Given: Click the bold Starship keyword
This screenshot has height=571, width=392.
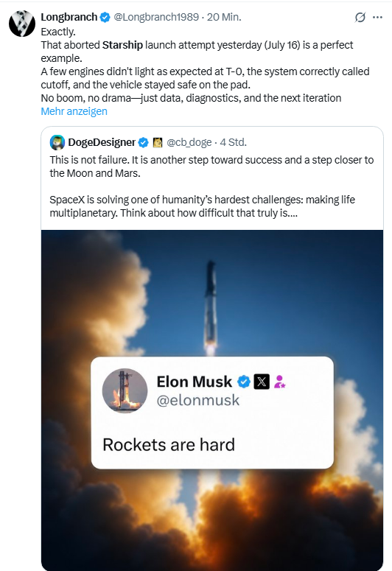Looking at the screenshot, I should pyautogui.click(x=122, y=45).
